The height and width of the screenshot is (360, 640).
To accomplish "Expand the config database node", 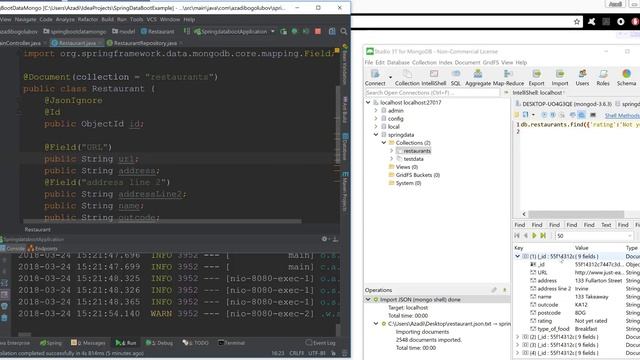I will pyautogui.click(x=376, y=119).
